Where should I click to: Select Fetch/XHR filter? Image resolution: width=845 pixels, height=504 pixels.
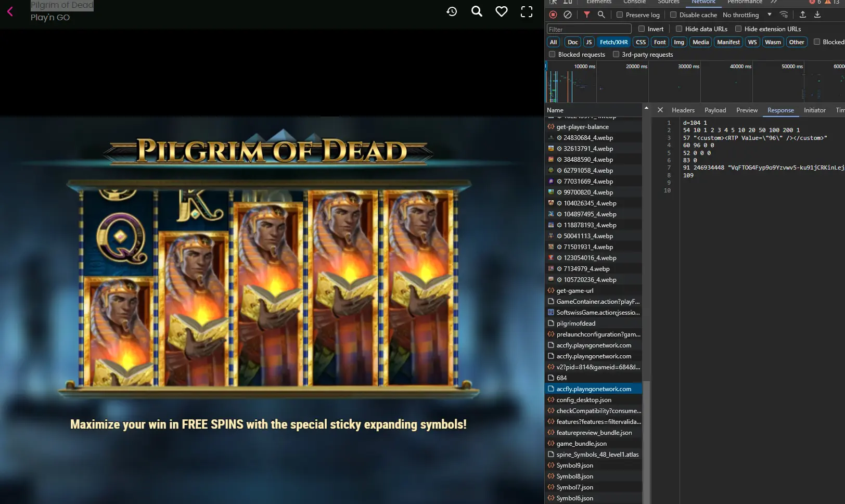pos(614,42)
